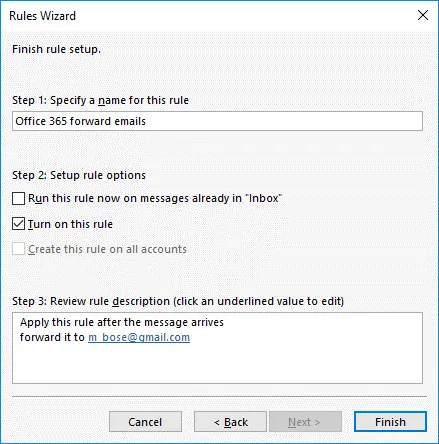This screenshot has height=444, width=439.
Task: Go to the previous step with Back button
Action: 230,422
